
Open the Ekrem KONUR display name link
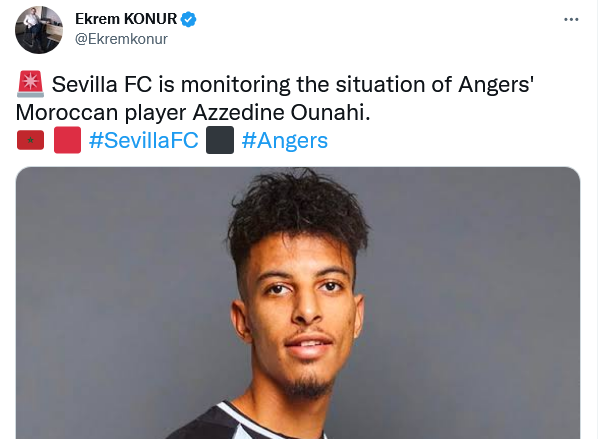tap(126, 19)
